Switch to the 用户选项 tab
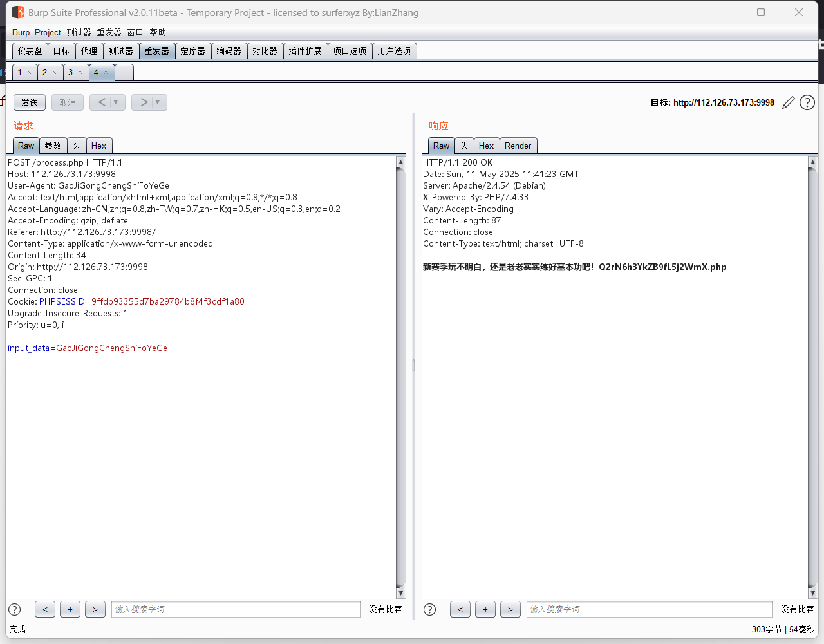This screenshot has width=824, height=644. (394, 51)
